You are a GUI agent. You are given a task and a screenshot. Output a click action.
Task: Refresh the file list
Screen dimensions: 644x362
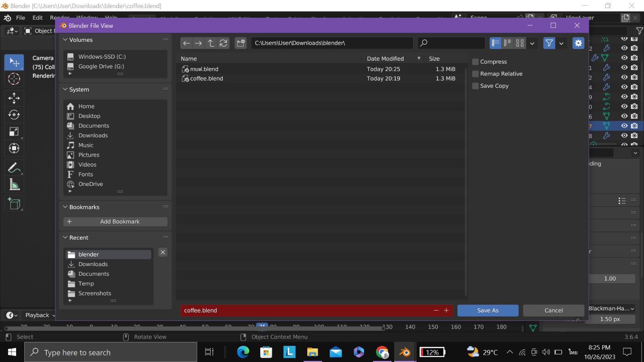point(224,43)
